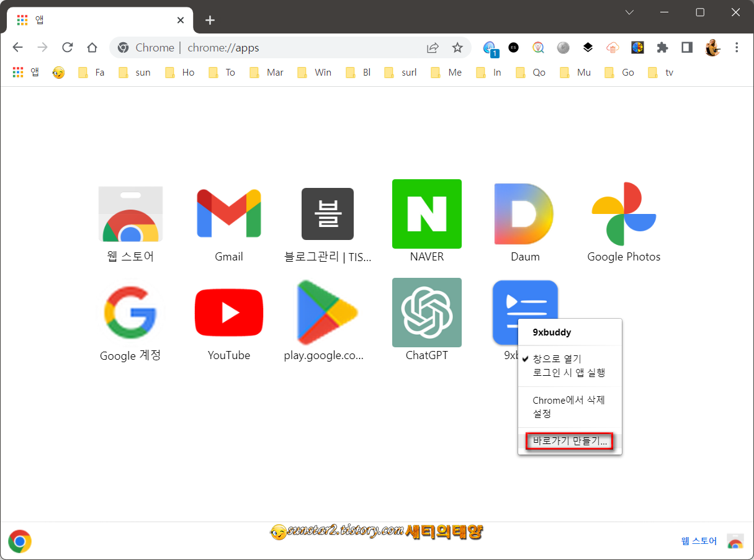Open the apps (앱) shortcut in bookmarks bar
The height and width of the screenshot is (560, 754).
(25, 73)
